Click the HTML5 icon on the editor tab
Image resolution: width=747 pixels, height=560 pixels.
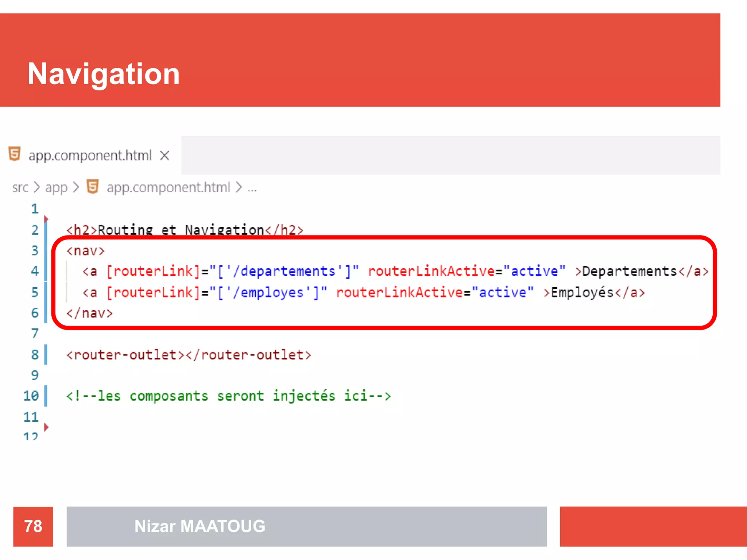point(15,154)
